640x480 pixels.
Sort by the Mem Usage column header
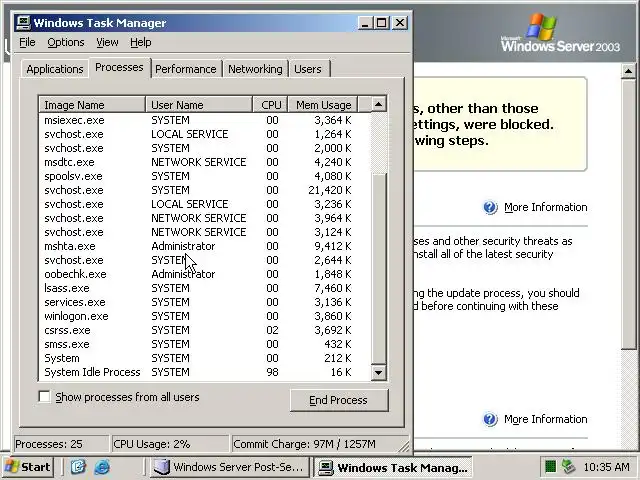point(323,105)
